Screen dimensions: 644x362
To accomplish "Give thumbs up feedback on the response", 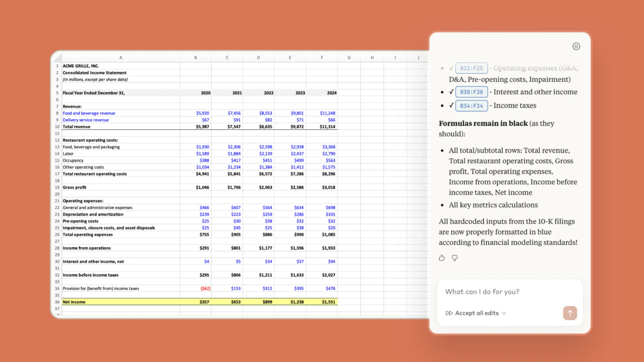I will click(x=441, y=258).
